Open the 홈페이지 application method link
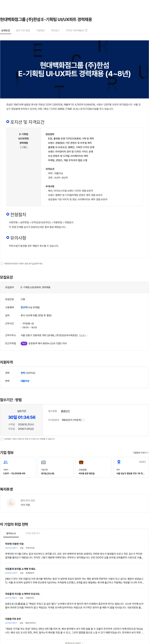This screenshot has width=149, height=644. tap(65, 411)
